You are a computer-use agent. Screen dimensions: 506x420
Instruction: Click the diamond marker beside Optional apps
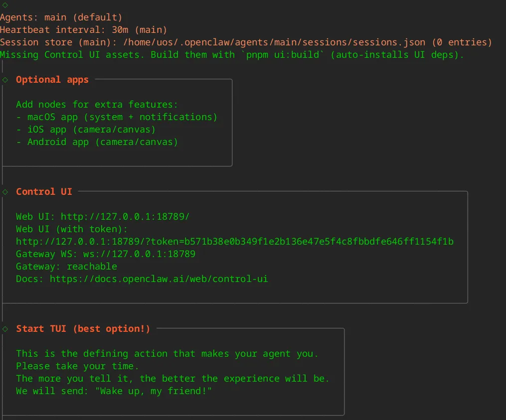[5, 80]
